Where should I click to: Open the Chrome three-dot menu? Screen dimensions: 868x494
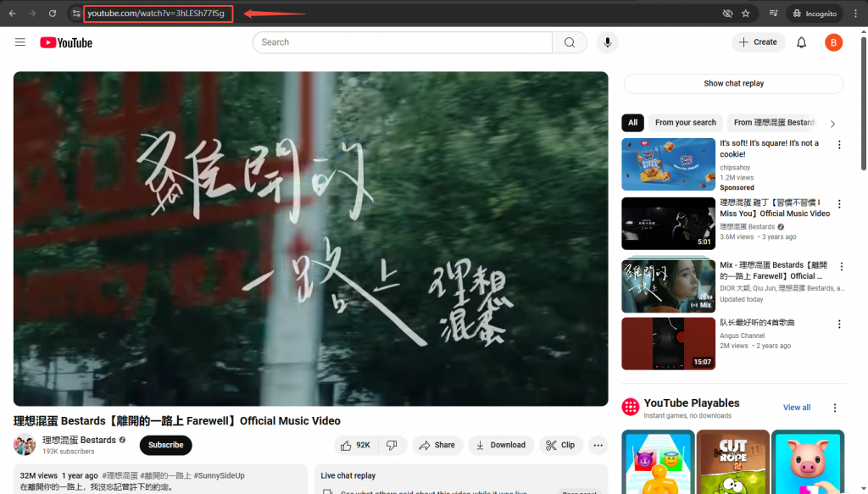click(x=855, y=14)
